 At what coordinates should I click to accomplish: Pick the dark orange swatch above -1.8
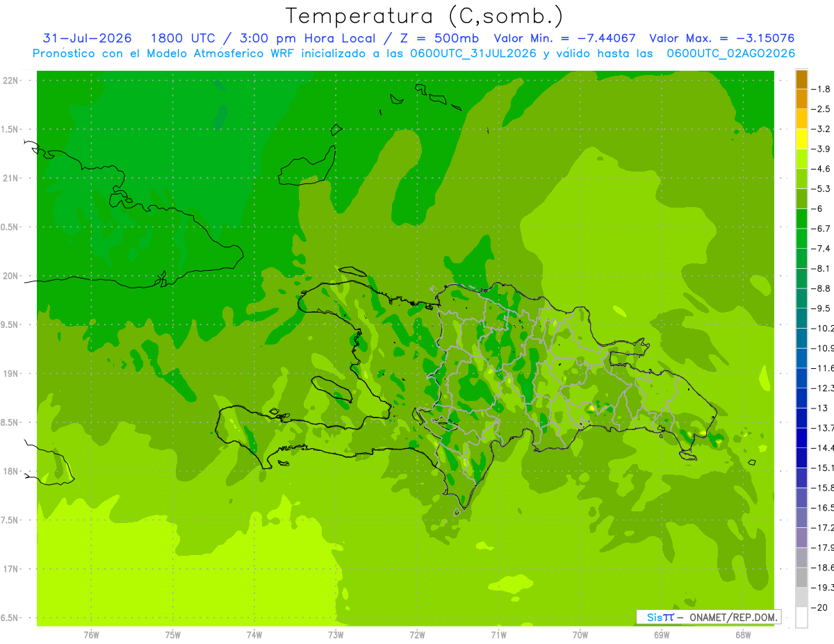(x=801, y=79)
